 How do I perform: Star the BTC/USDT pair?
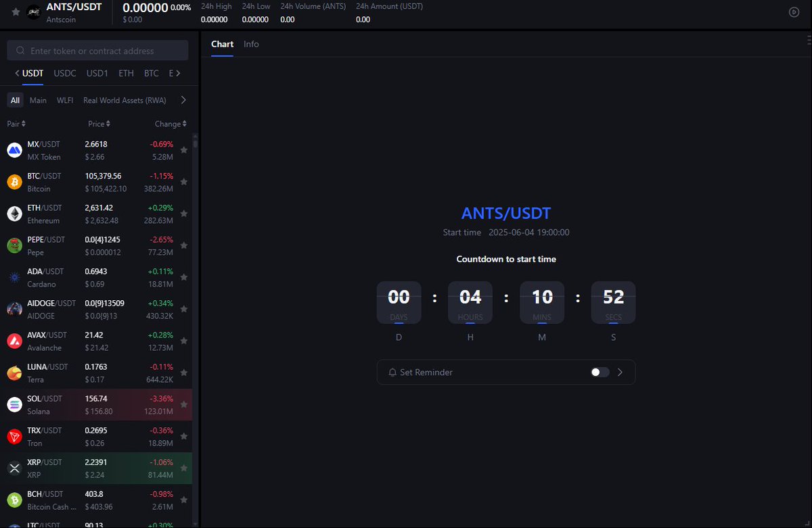coord(183,182)
